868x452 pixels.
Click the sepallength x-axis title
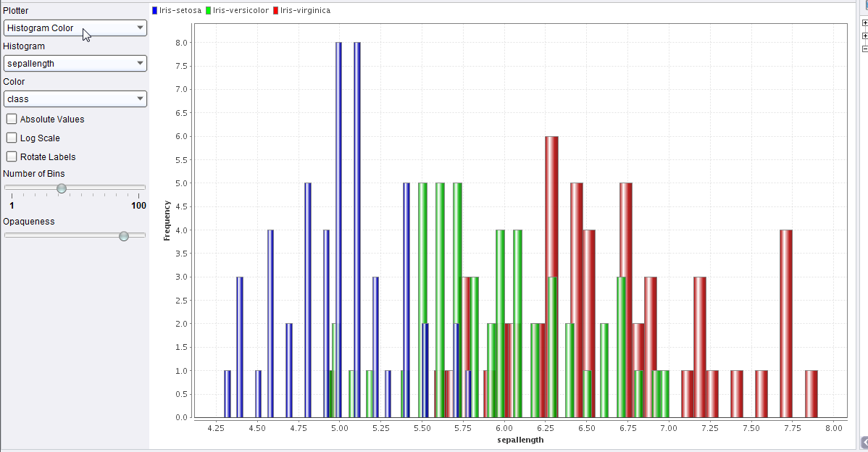point(520,440)
